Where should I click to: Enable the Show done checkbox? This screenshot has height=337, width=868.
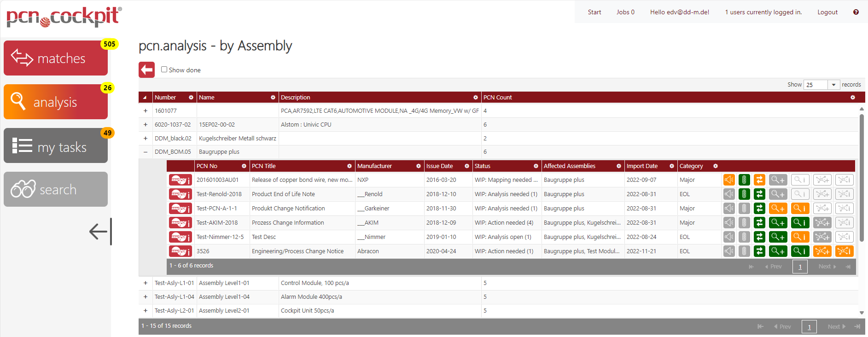tap(164, 70)
